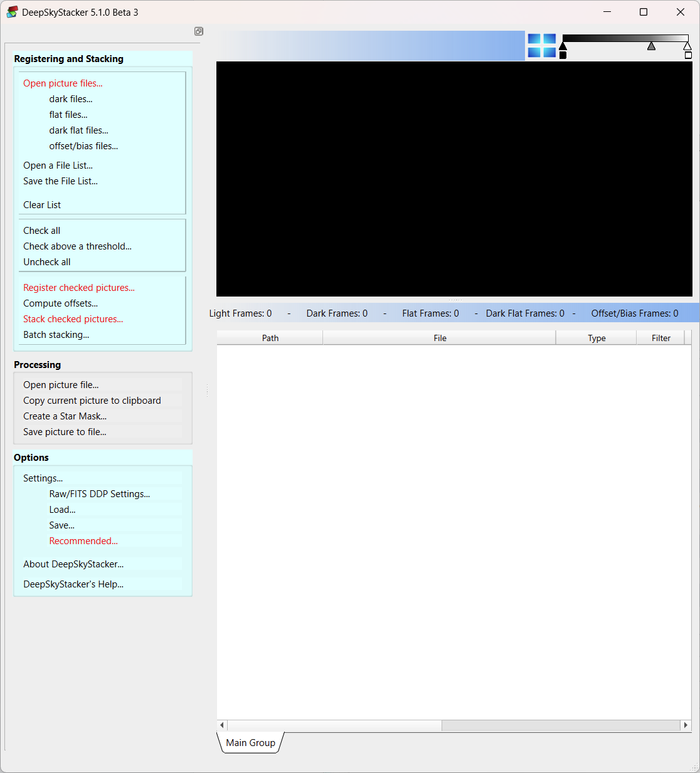Select Check above a threshold...
The width and height of the screenshot is (700, 773).
(x=77, y=246)
